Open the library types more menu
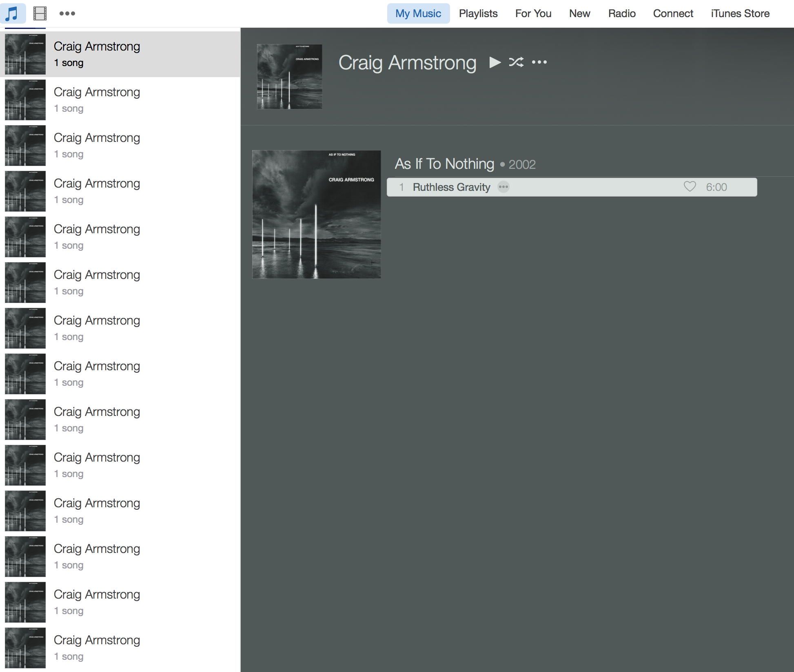The image size is (794, 672). (67, 13)
